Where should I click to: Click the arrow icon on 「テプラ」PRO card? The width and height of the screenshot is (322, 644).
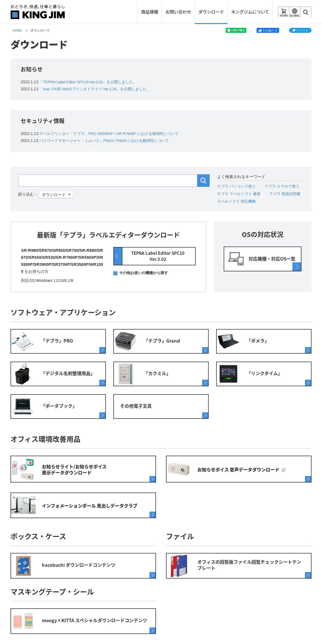[x=102, y=350]
